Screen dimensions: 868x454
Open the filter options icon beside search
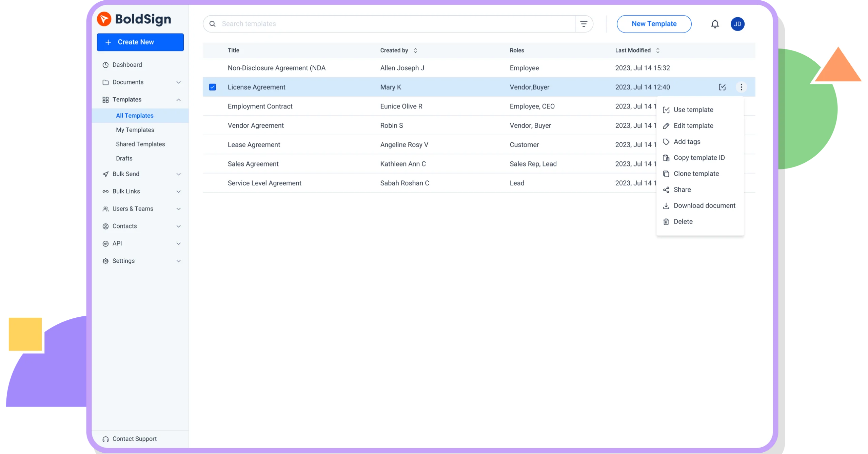[584, 24]
